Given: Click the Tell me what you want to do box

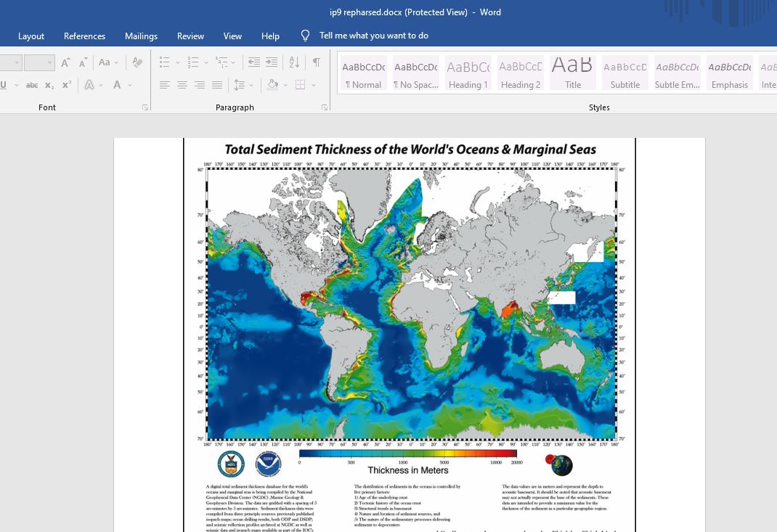Looking at the screenshot, I should [x=374, y=36].
